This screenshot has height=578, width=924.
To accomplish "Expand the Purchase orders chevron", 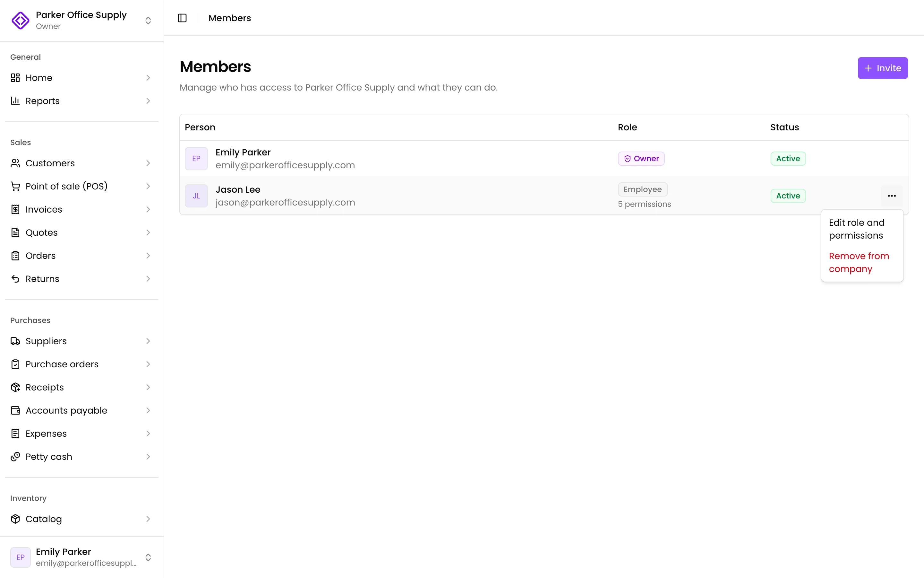I will [x=148, y=364].
